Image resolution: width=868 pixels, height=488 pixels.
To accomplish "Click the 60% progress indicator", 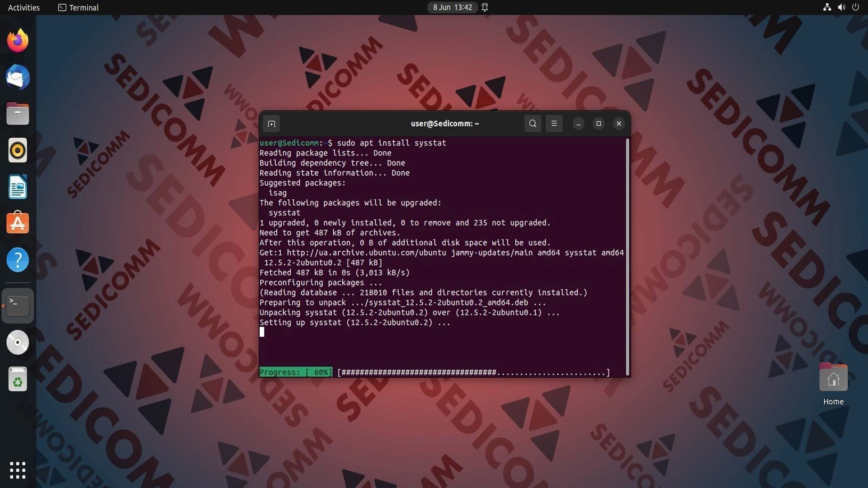I will [x=296, y=372].
